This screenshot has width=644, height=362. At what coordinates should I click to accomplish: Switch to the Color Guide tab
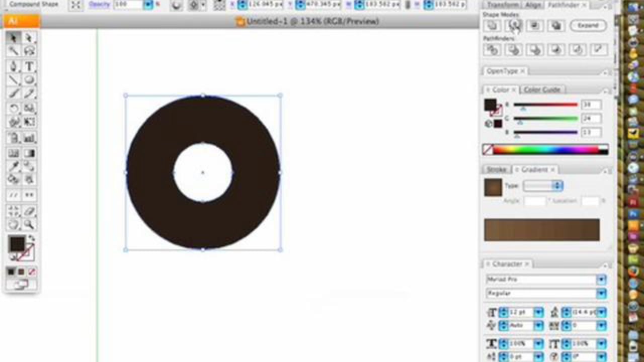tap(542, 89)
